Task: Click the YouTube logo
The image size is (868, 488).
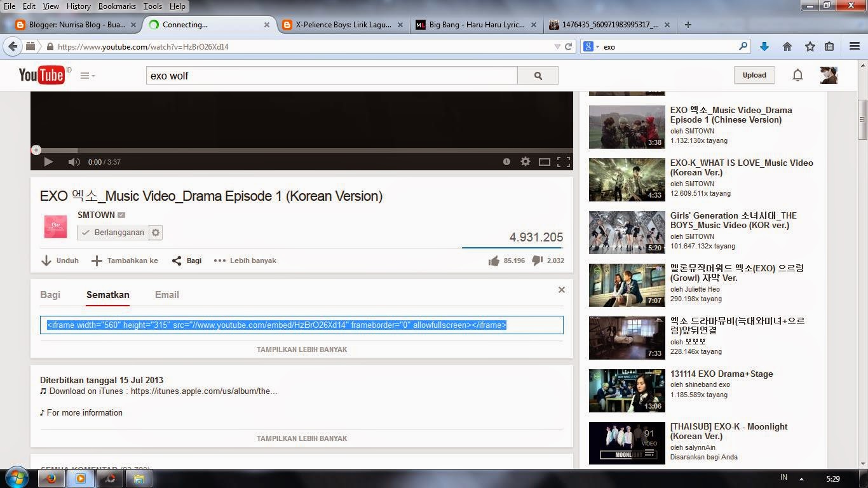Action: tap(42, 75)
